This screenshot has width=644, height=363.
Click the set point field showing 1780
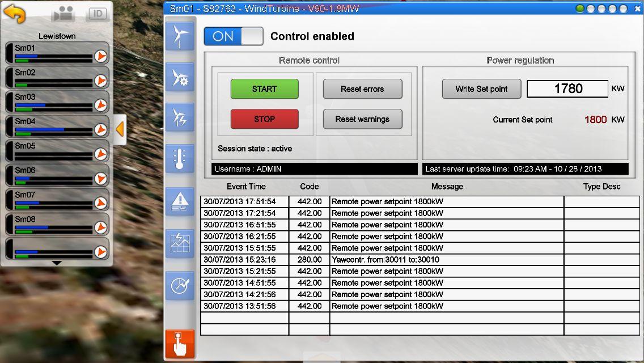pyautogui.click(x=567, y=89)
